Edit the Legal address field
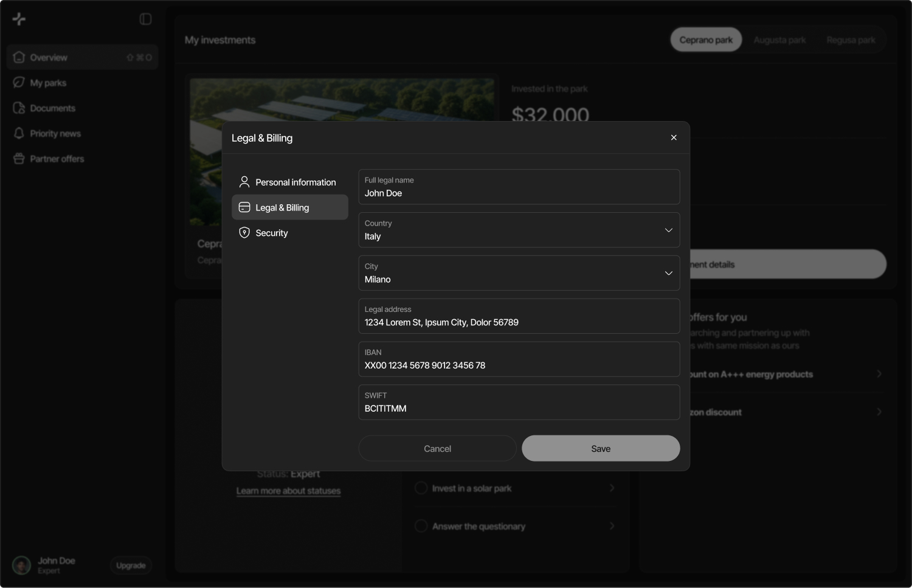This screenshot has width=912, height=588. click(x=519, y=316)
